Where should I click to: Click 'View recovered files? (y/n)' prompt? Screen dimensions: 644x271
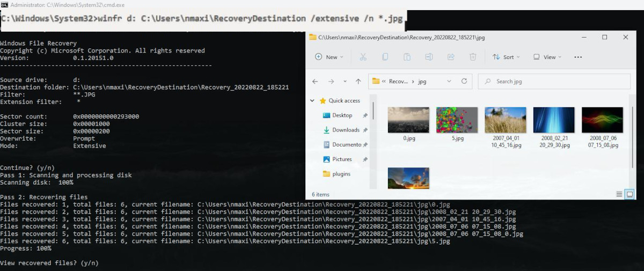(x=49, y=263)
